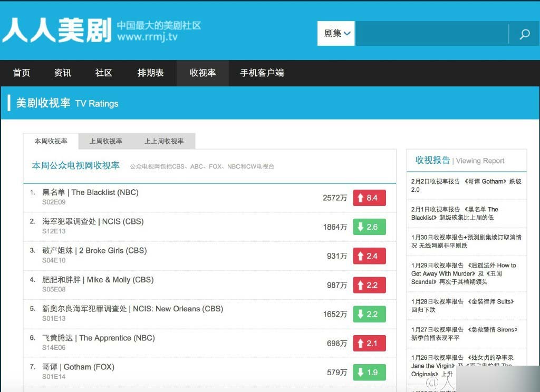
Task: Click the rise indicator for 2 Broke Girls
Action: click(369, 256)
